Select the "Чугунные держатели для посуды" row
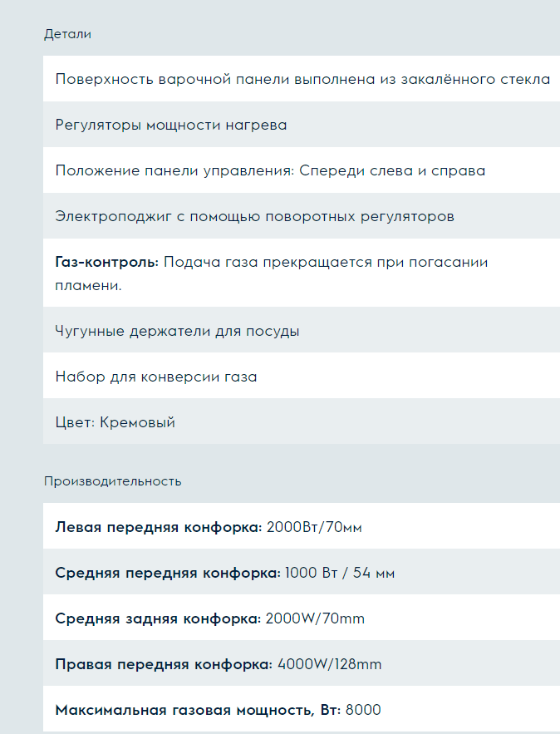The width and height of the screenshot is (560, 734). [x=177, y=332]
